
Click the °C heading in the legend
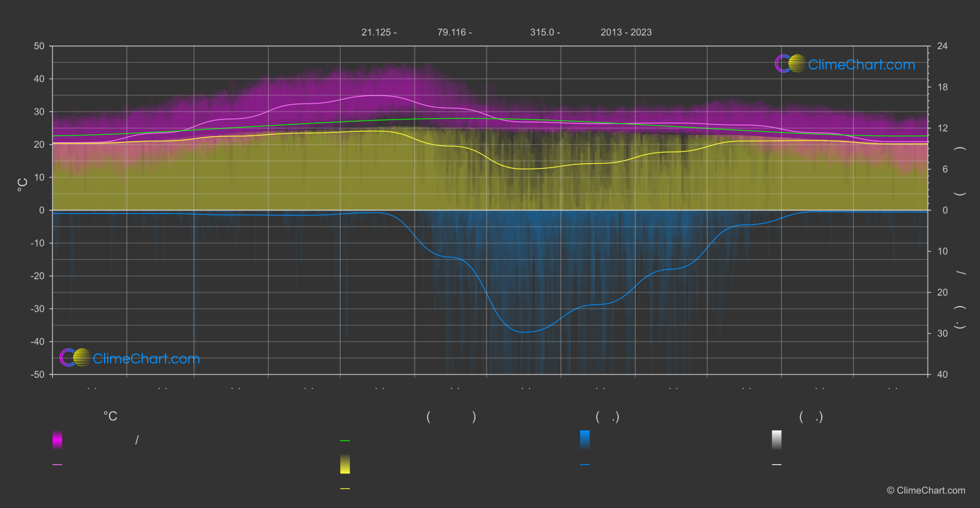(110, 417)
